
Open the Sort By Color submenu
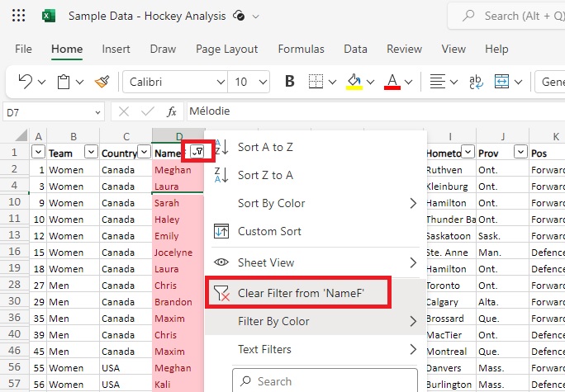click(316, 203)
